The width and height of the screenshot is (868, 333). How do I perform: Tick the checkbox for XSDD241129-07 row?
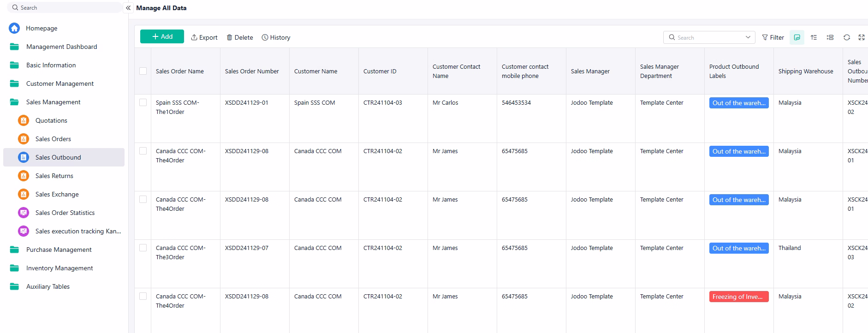pos(143,248)
